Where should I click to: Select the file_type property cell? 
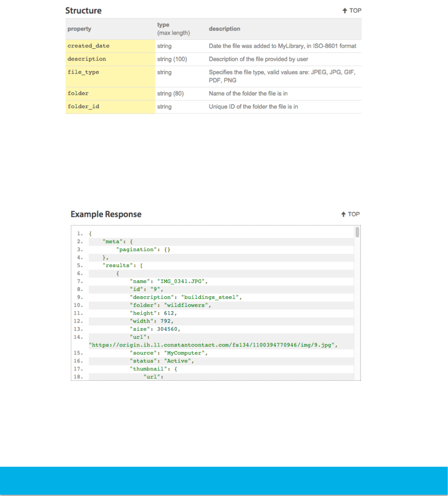coord(110,76)
